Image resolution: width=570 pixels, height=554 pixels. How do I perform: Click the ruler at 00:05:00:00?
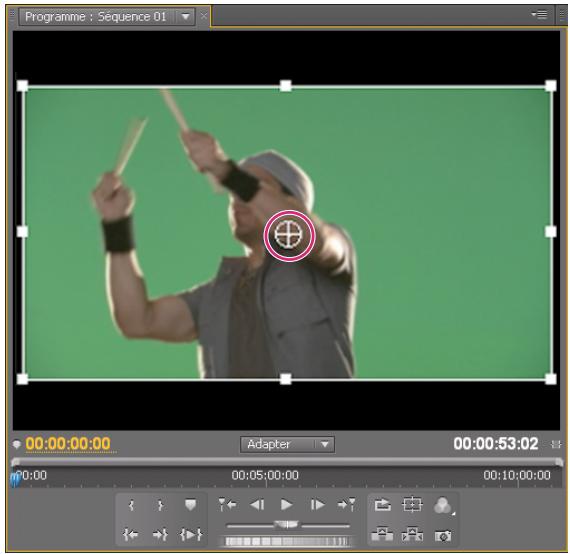pyautogui.click(x=265, y=475)
